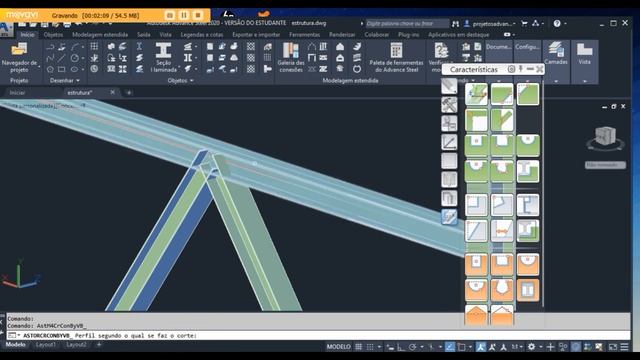
Task: Open Características palette settings gear
Action: pos(511,69)
